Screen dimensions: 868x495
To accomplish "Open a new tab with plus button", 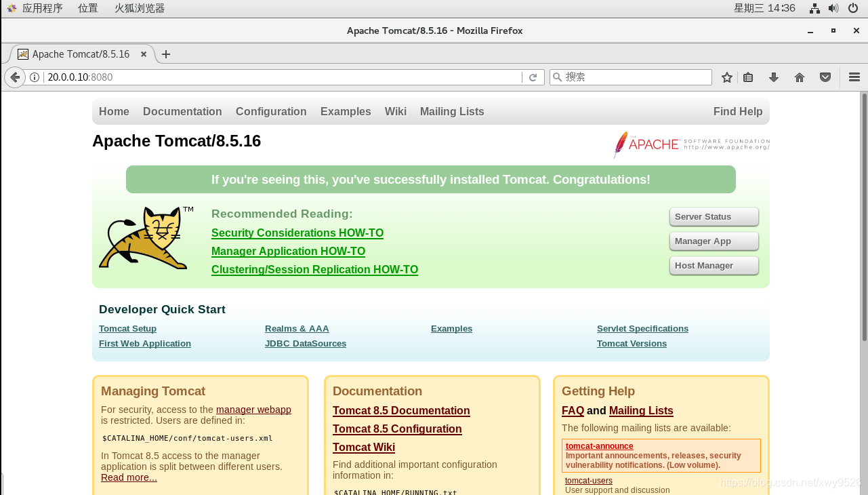I will click(166, 54).
